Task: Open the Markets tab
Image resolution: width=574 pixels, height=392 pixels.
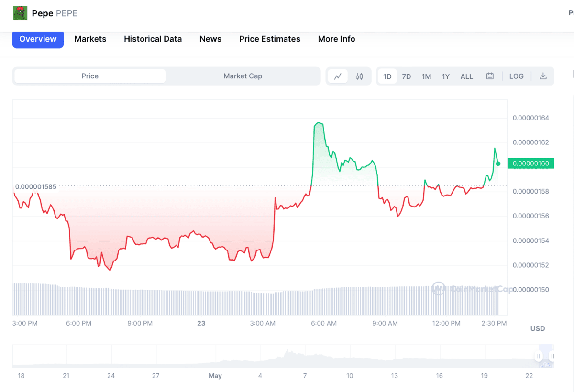Action: [90, 39]
